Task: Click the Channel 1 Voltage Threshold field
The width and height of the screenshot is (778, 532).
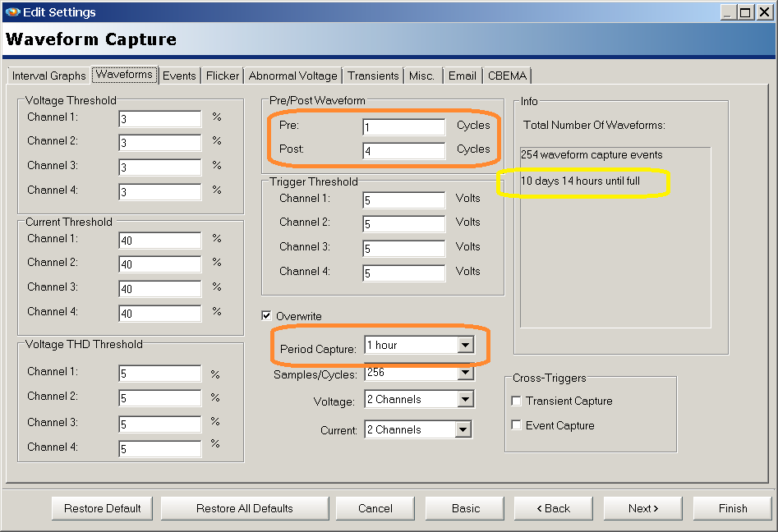Action: tap(159, 118)
